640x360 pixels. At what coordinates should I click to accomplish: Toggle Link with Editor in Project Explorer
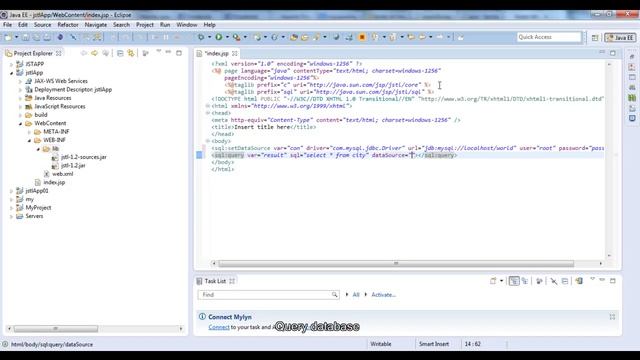click(x=131, y=53)
